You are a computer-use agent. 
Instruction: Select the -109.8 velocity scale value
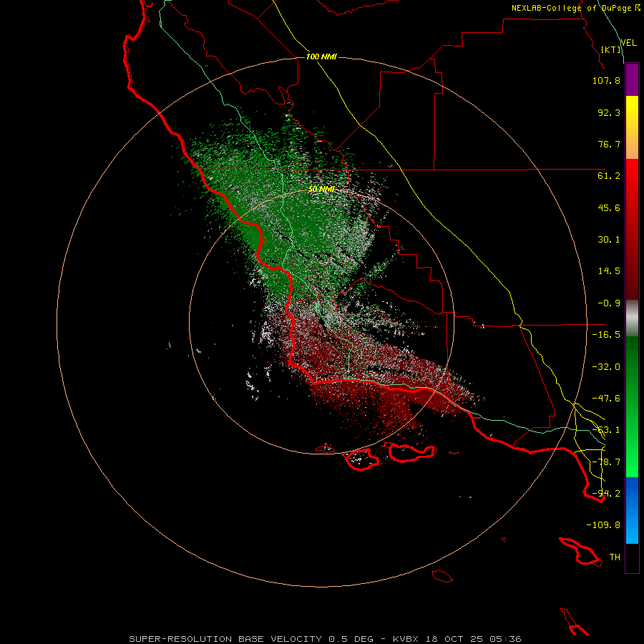[603, 525]
